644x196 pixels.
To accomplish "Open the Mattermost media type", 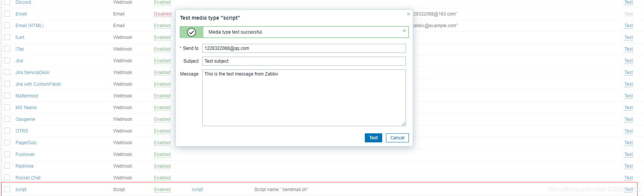I will coord(27,96).
